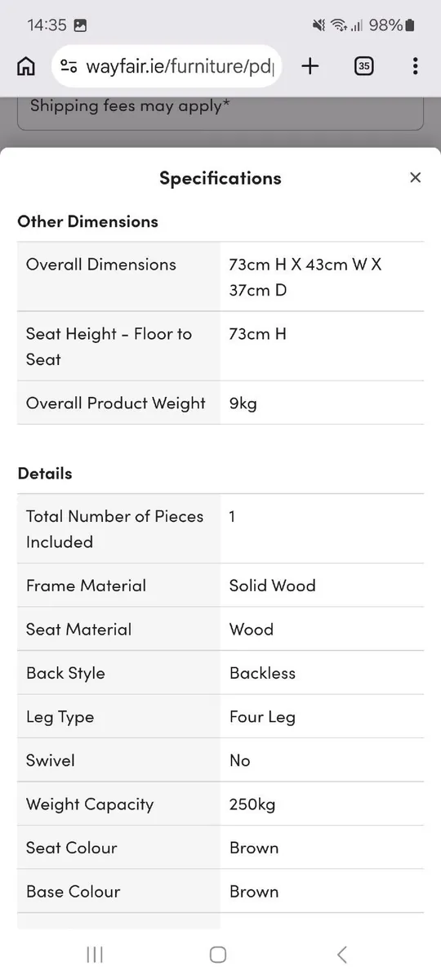Tap the battery 98% status indicator
The width and height of the screenshot is (441, 980).
[x=392, y=25]
